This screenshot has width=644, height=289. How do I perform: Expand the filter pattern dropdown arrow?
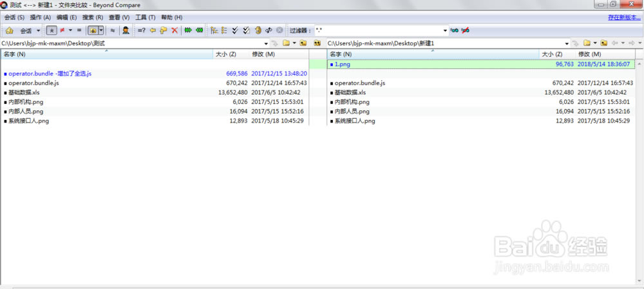pyautogui.click(x=445, y=30)
